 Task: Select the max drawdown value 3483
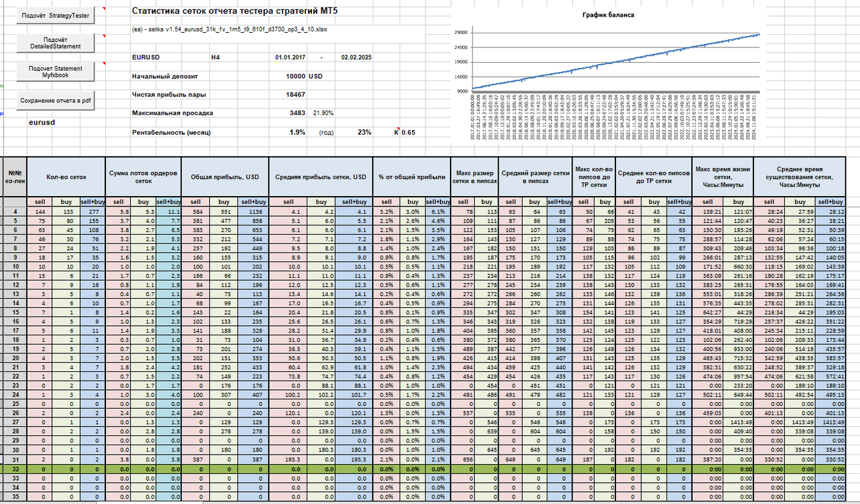tap(297, 113)
